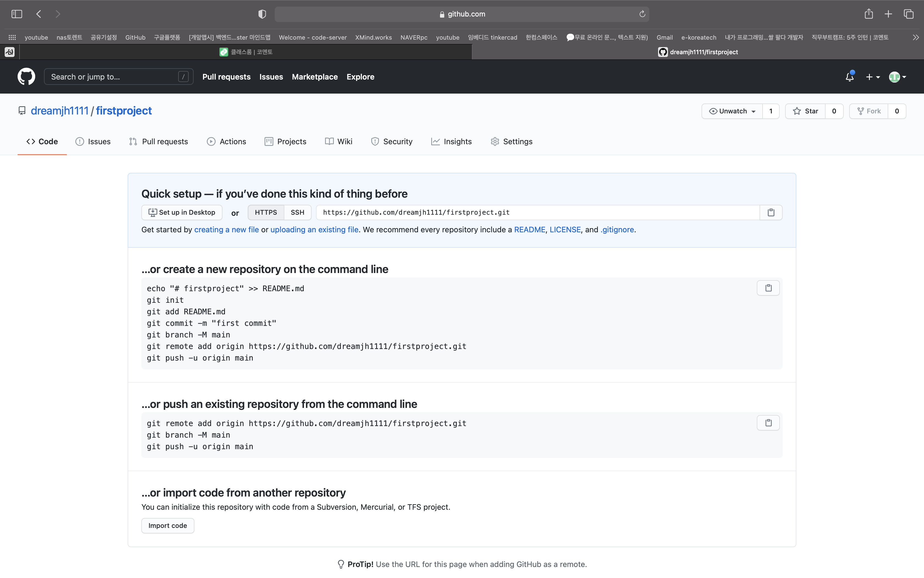This screenshot has width=924, height=578.
Task: Open the notifications bell icon
Action: tap(849, 77)
